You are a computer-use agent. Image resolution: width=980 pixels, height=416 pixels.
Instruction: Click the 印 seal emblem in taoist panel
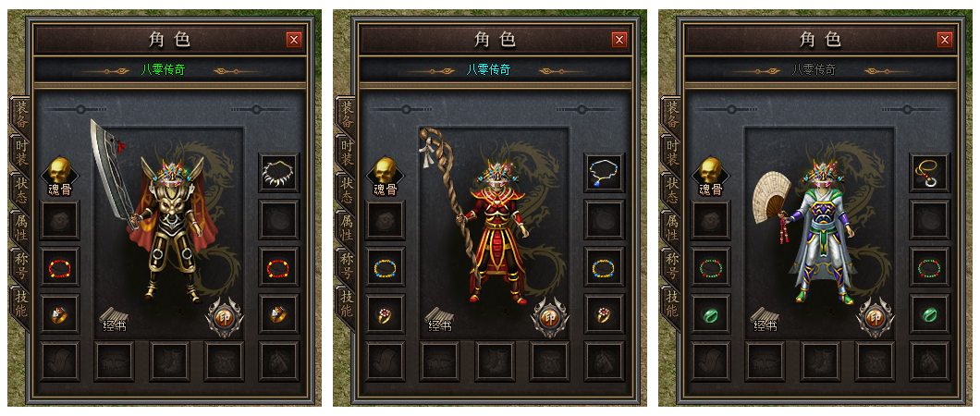[876, 317]
